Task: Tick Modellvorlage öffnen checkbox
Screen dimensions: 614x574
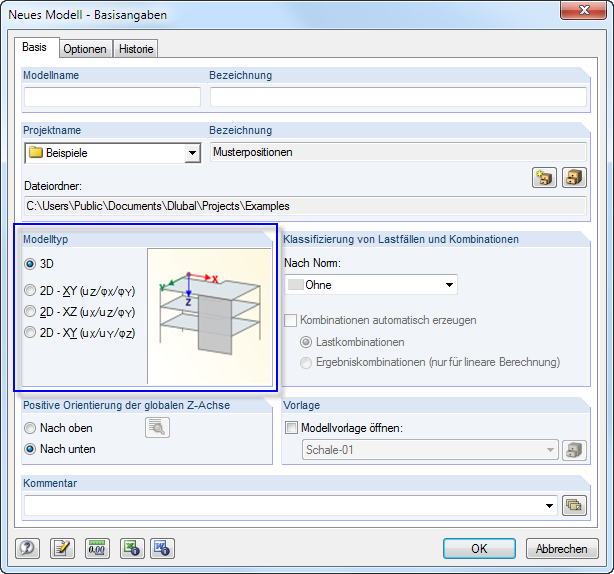Action: point(291,428)
